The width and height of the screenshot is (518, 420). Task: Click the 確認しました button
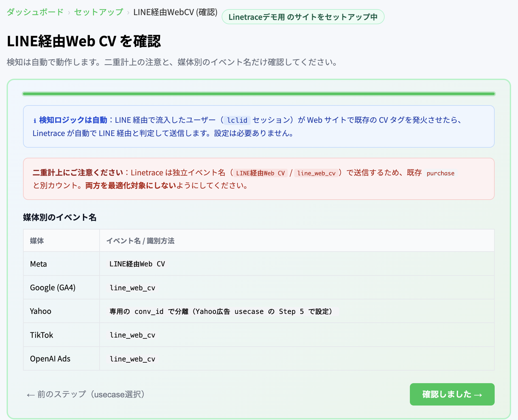click(x=452, y=394)
